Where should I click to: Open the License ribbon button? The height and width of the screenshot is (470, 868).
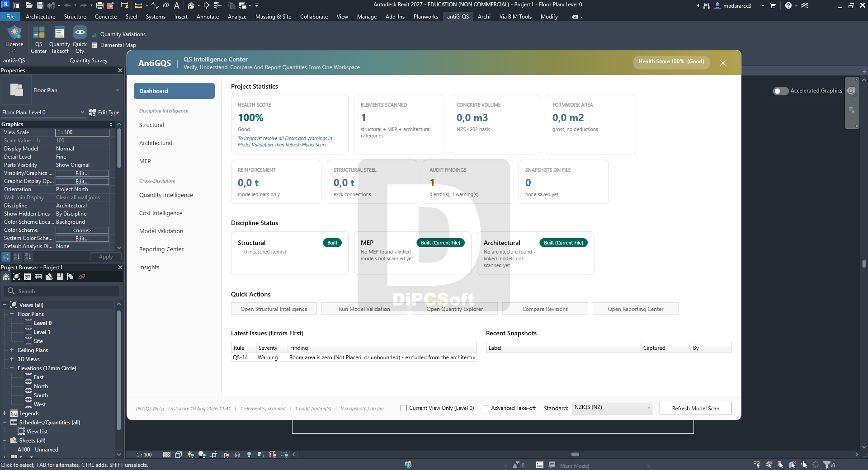pos(14,38)
